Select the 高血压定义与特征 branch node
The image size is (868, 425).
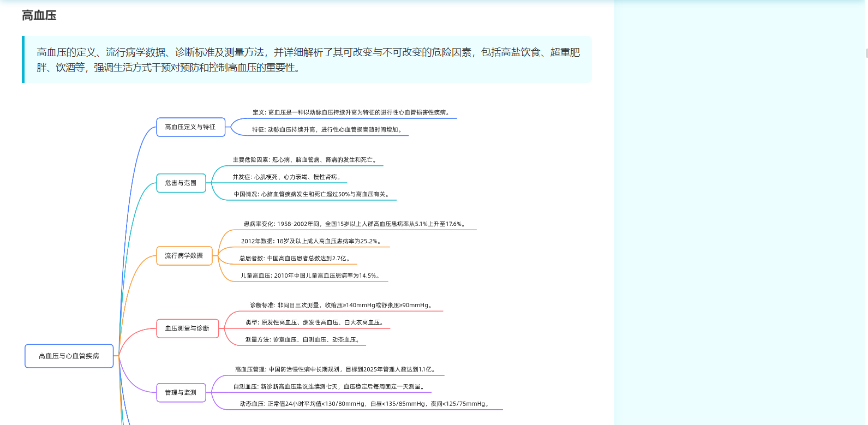pos(190,127)
